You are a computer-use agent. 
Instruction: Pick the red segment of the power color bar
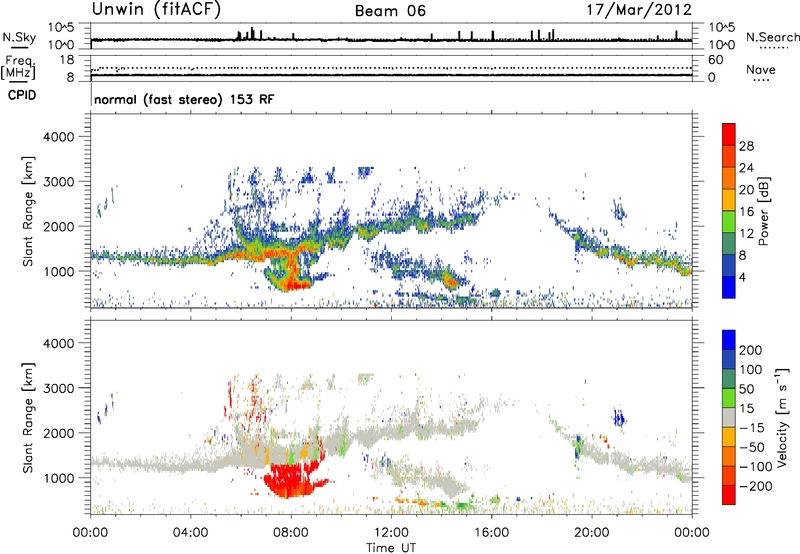(x=729, y=135)
